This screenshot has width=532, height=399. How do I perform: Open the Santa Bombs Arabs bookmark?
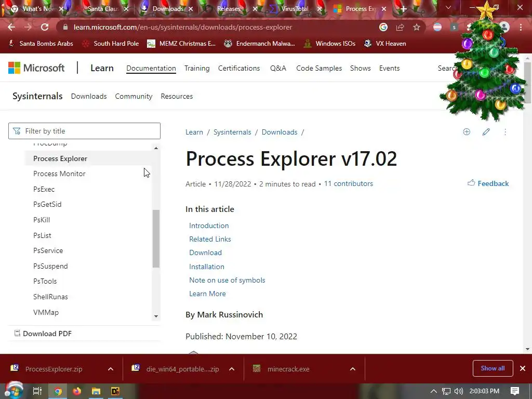pos(41,44)
